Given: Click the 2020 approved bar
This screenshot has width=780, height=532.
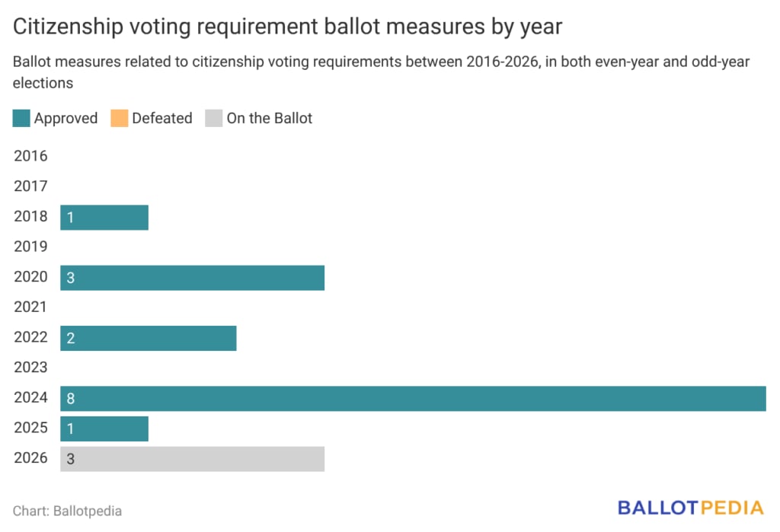Looking at the screenshot, I should click(x=192, y=278).
